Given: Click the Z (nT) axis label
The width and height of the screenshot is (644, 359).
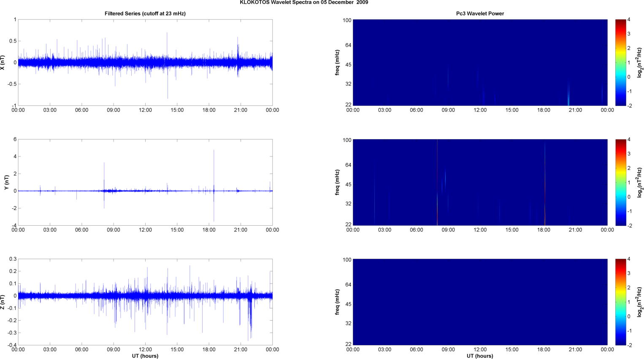Looking at the screenshot, I should tap(3, 302).
